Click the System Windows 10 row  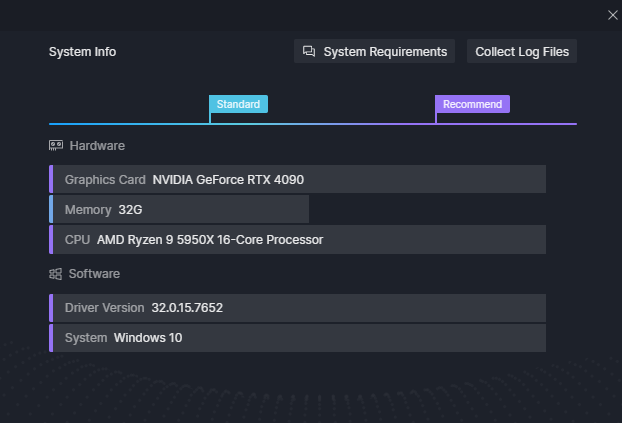tap(298, 338)
